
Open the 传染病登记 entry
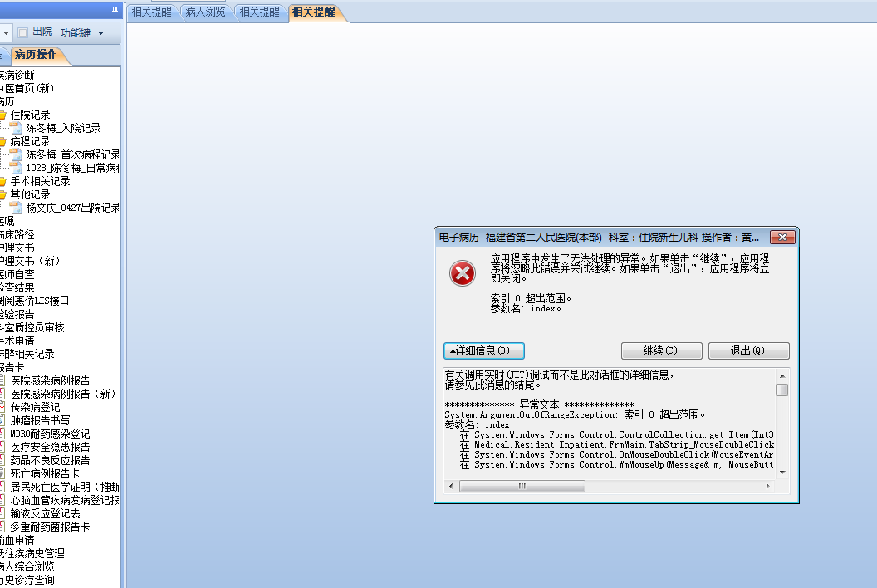[35, 407]
